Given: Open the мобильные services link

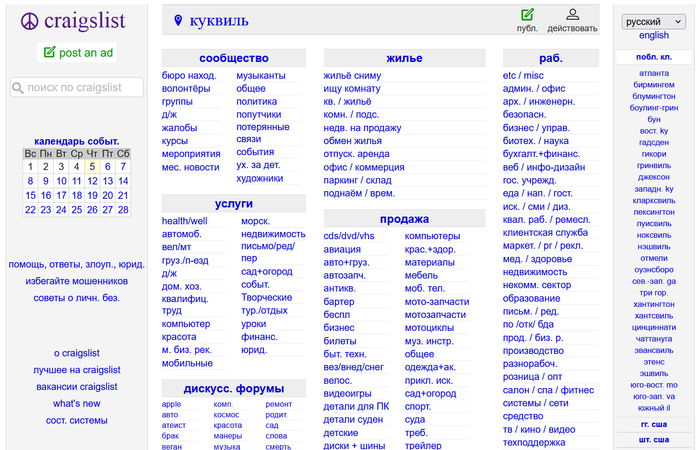Looking at the screenshot, I should coord(187,363).
